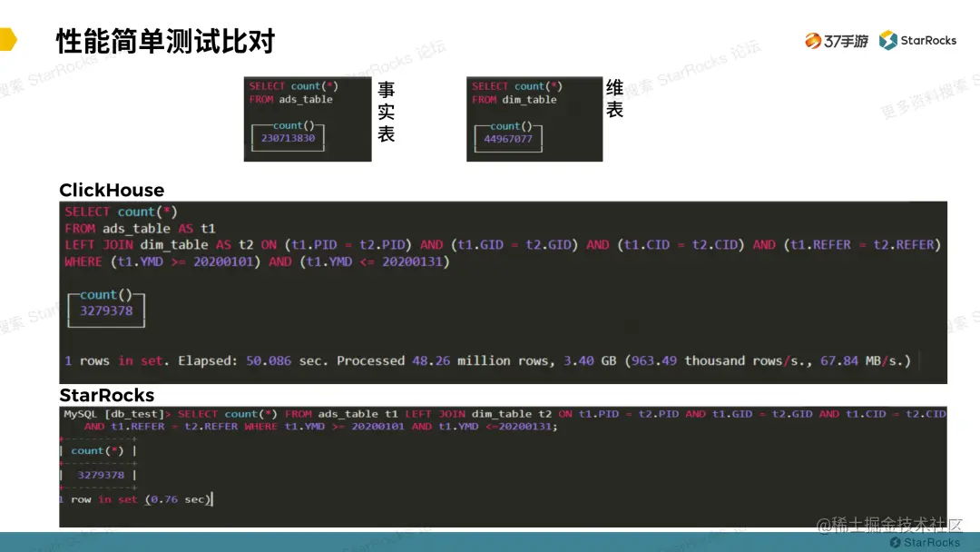Screen dimensions: 980x552
Task: Click the StarRocks logo at top right
Action: tap(917, 41)
